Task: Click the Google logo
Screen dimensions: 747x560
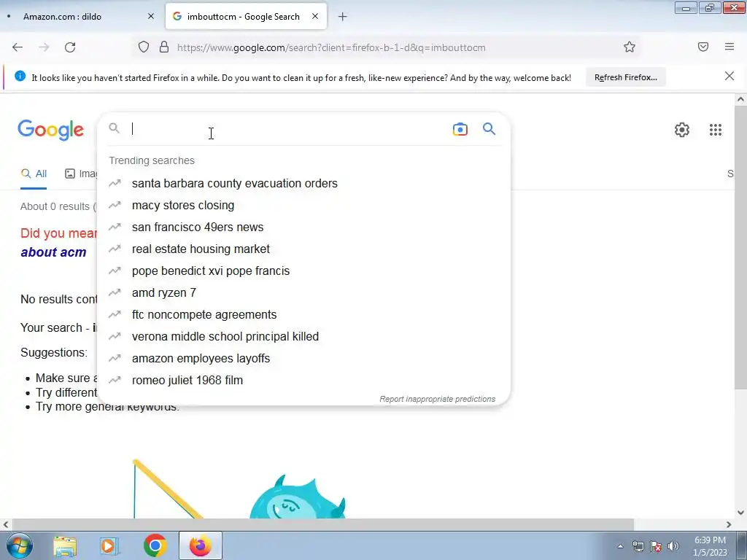Action: 51,130
